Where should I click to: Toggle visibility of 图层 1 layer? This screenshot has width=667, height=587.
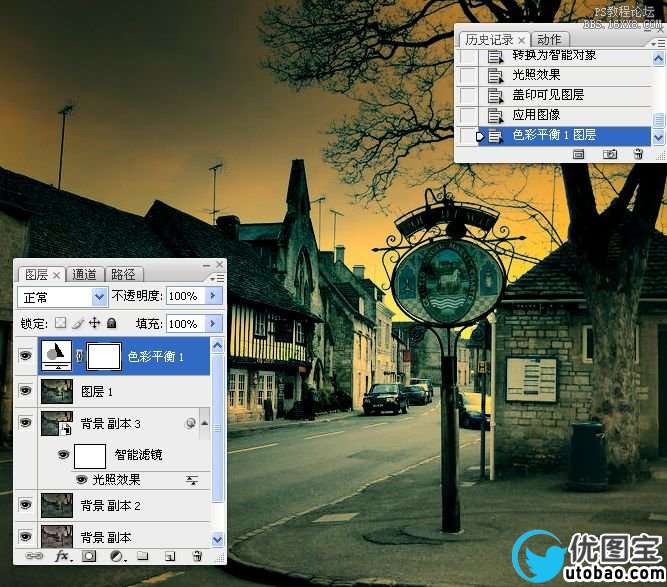(26, 391)
